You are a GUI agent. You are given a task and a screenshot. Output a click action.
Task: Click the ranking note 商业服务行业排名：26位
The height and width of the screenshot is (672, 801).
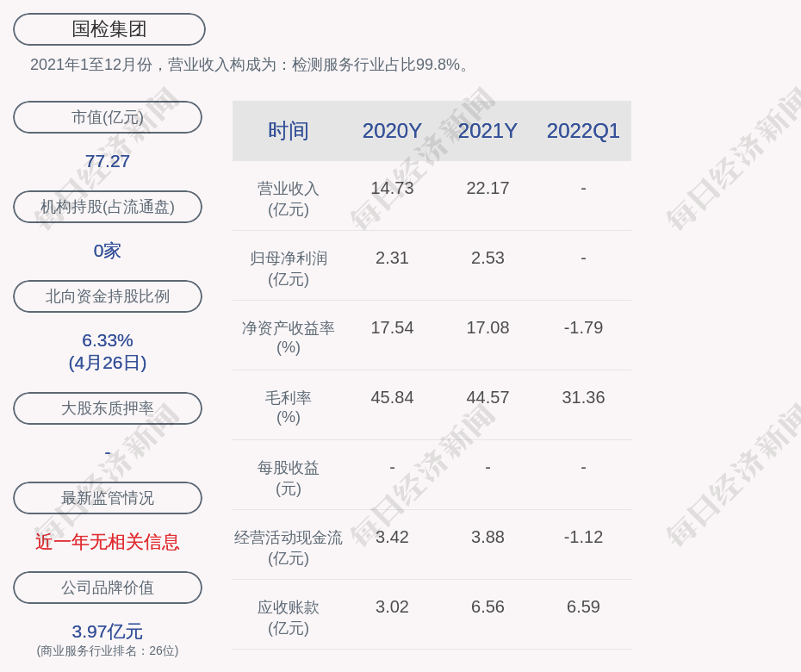[108, 651]
